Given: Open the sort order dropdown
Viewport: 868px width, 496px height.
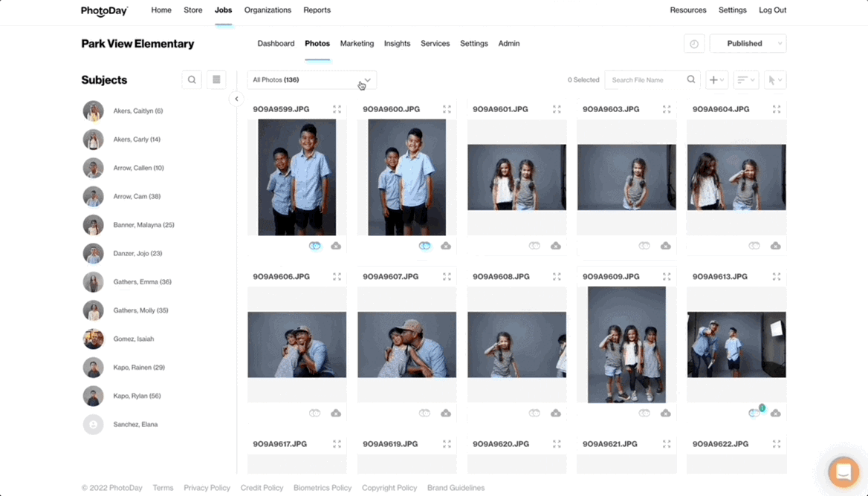Looking at the screenshot, I should (x=745, y=80).
